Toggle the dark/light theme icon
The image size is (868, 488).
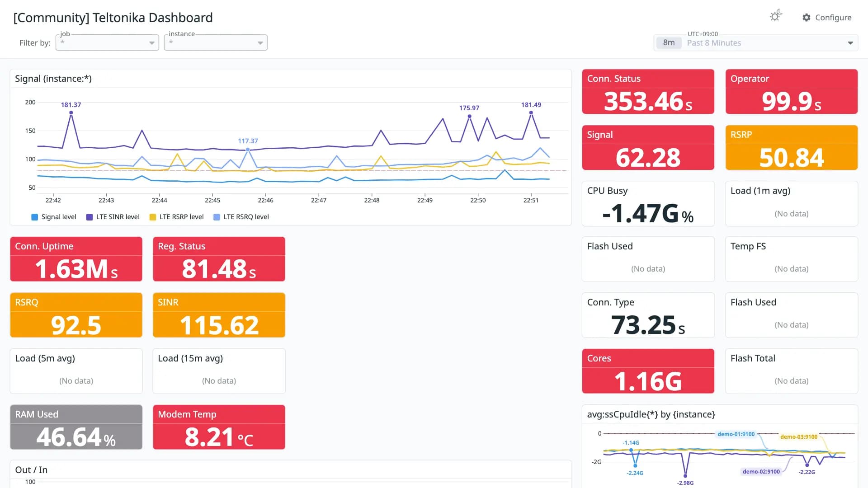[776, 16]
